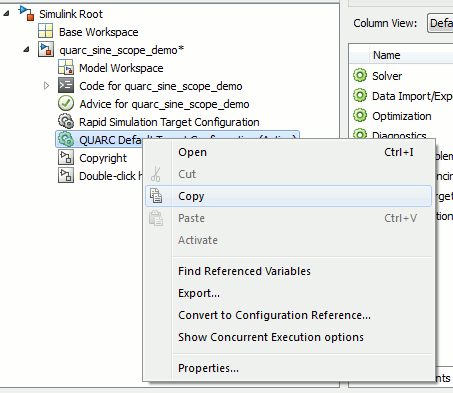Image resolution: width=453 pixels, height=393 pixels.
Task: Collapse the quarc_sine_scope_demo tree node
Action: (x=26, y=50)
